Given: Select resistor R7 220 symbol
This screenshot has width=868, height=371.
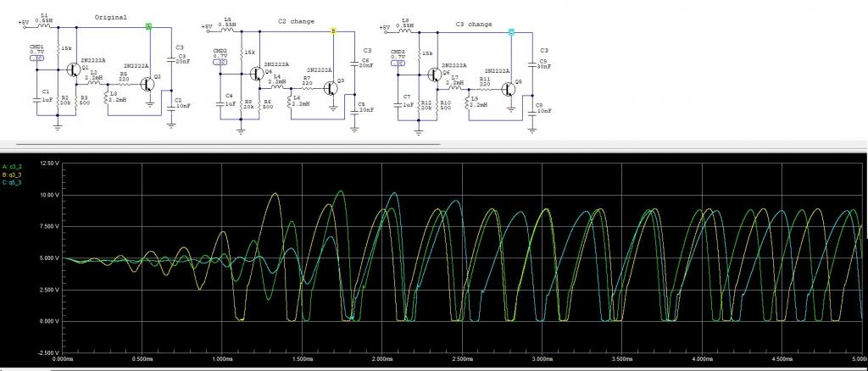Looking at the screenshot, I should pos(307,88).
